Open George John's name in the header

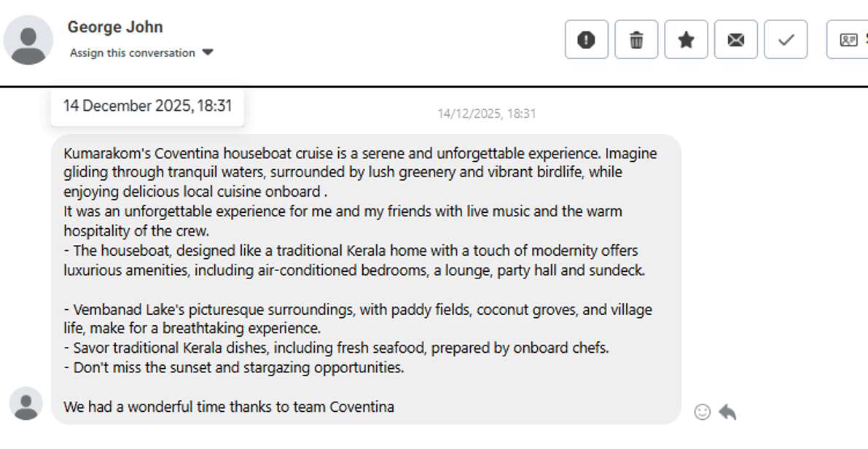[115, 27]
